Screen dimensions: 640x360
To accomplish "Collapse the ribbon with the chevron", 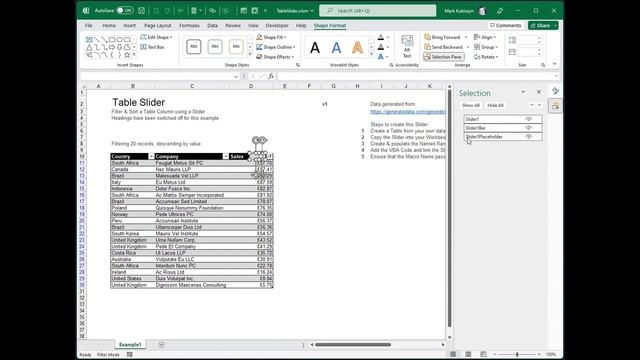I will pyautogui.click(x=554, y=64).
